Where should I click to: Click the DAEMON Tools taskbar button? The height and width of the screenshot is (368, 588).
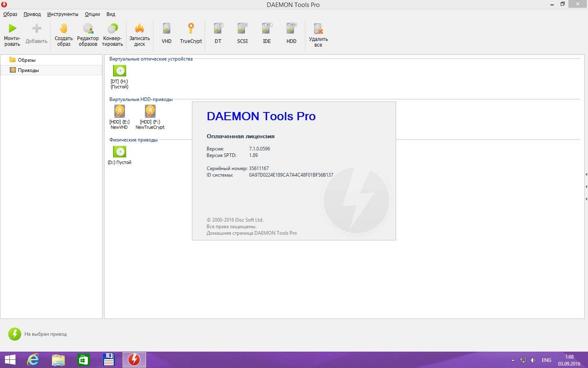pos(134,360)
